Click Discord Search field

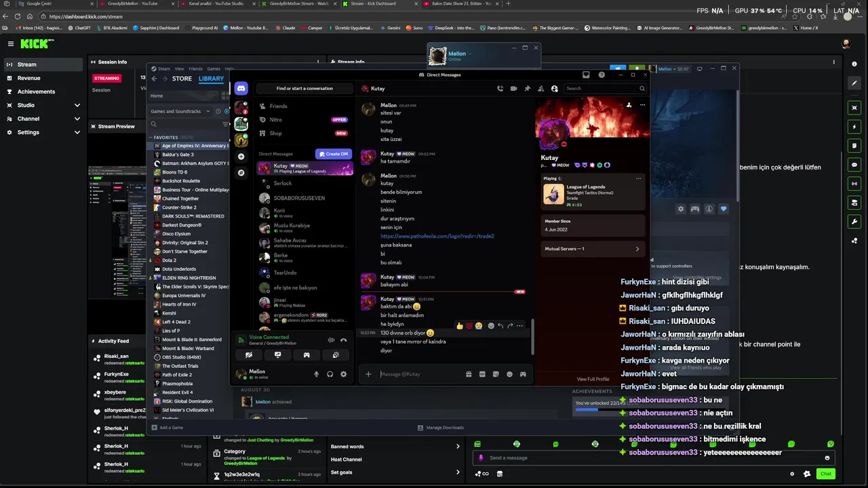(605, 88)
